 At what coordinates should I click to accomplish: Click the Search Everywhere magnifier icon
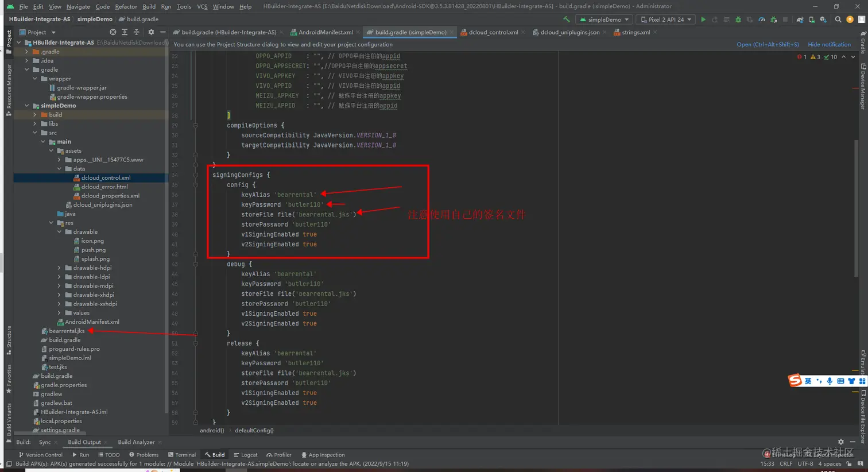[838, 20]
